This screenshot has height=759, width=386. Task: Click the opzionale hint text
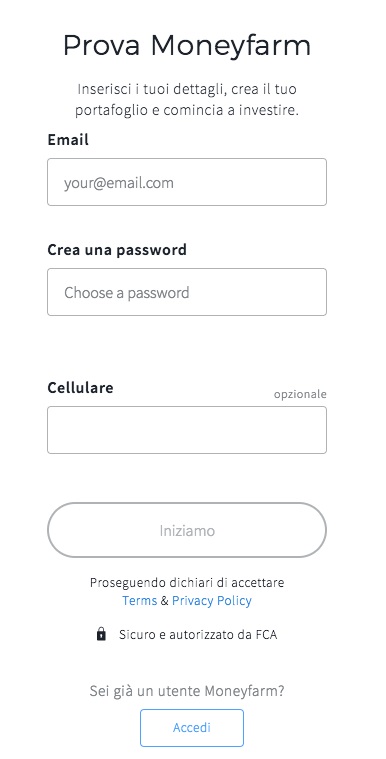[x=300, y=395]
